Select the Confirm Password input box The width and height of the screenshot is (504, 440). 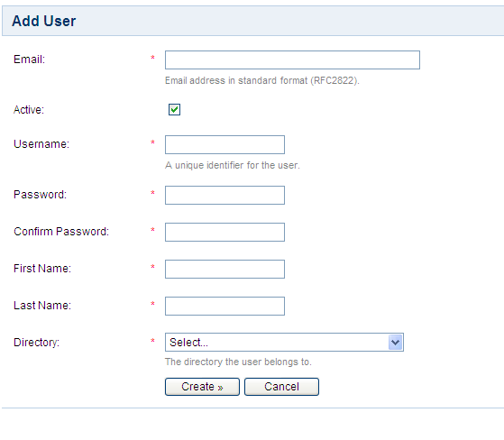tap(225, 232)
